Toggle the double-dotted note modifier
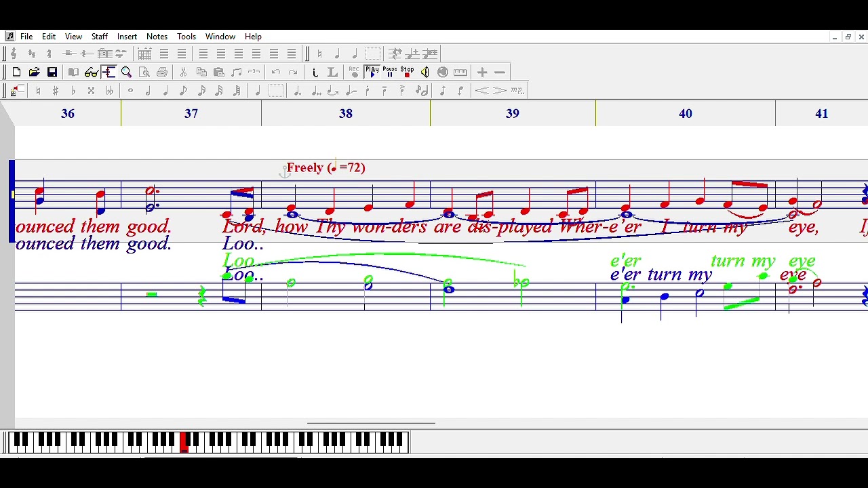The image size is (868, 488). [316, 91]
